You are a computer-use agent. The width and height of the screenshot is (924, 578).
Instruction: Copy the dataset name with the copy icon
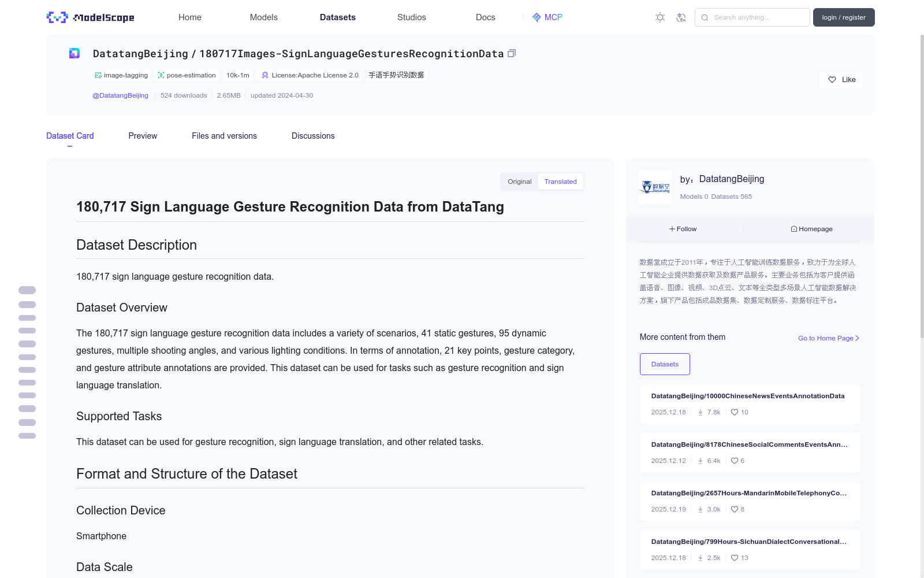point(512,53)
